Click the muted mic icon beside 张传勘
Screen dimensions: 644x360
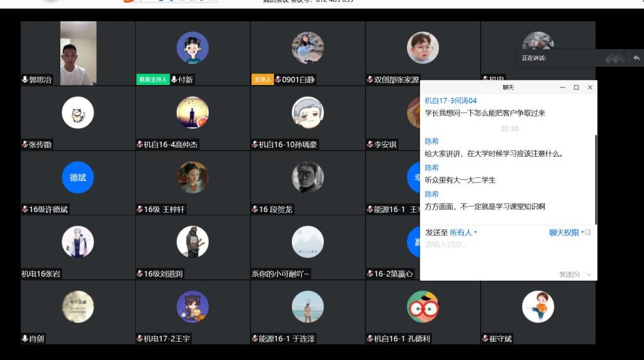pyautogui.click(x=25, y=145)
